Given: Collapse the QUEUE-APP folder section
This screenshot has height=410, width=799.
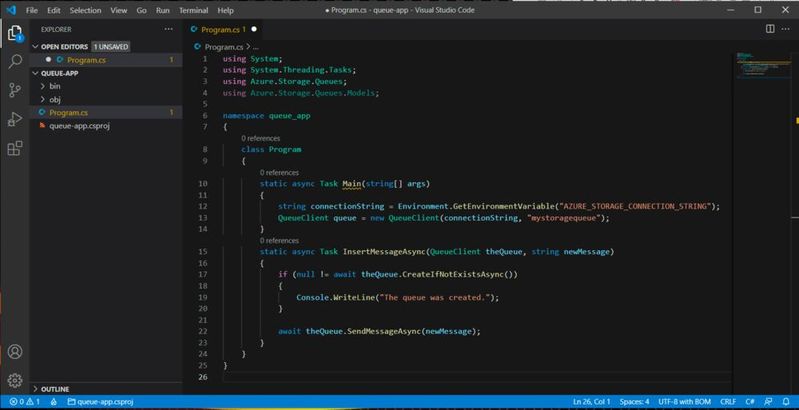Looking at the screenshot, I should click(35, 73).
